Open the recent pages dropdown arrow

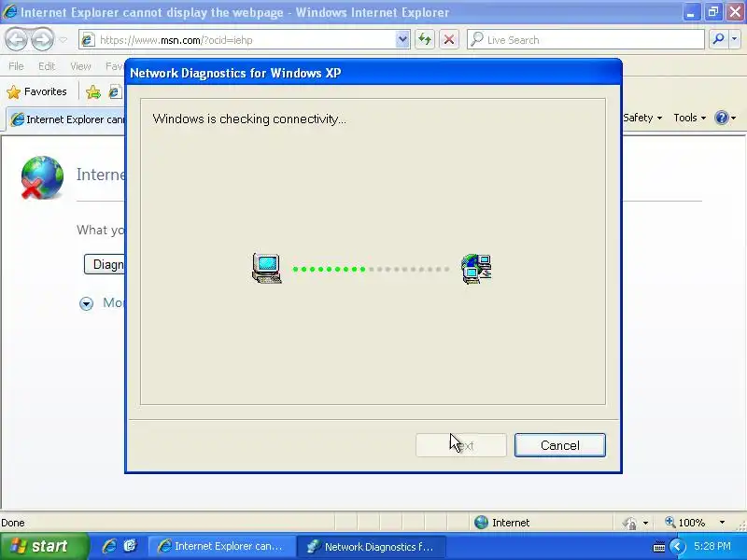point(63,40)
